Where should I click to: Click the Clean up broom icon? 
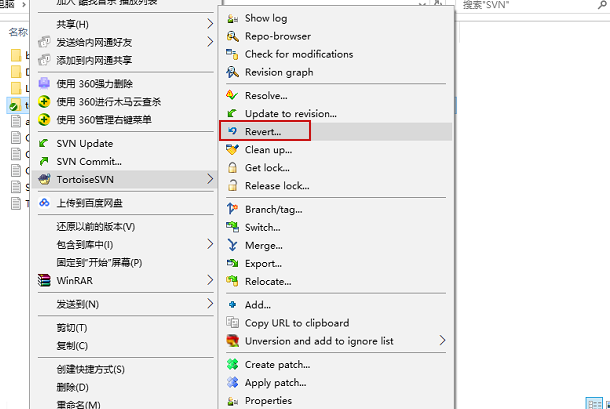[x=233, y=149]
